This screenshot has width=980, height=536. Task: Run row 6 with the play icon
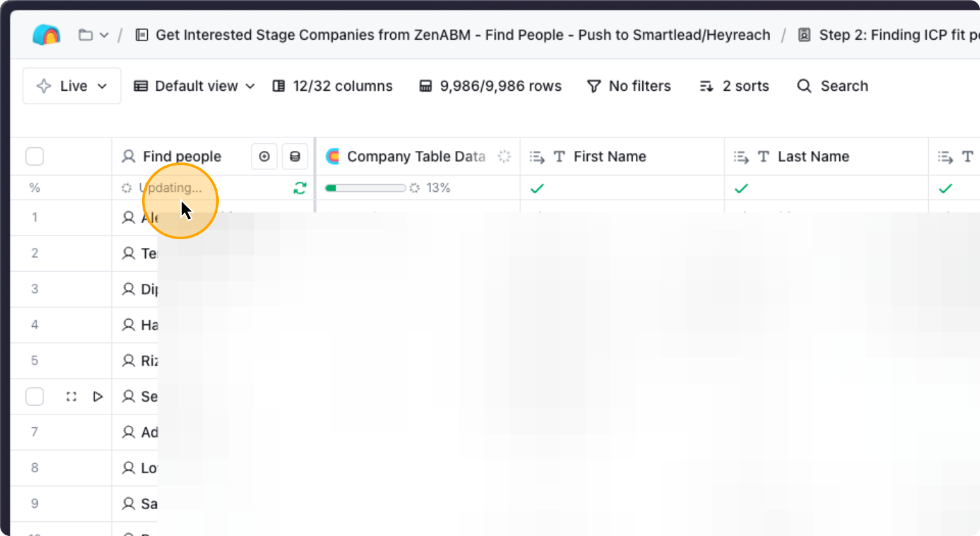[x=98, y=397]
